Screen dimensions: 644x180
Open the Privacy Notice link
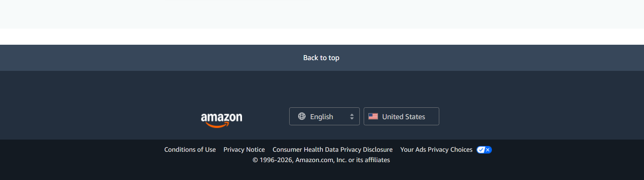(244, 150)
